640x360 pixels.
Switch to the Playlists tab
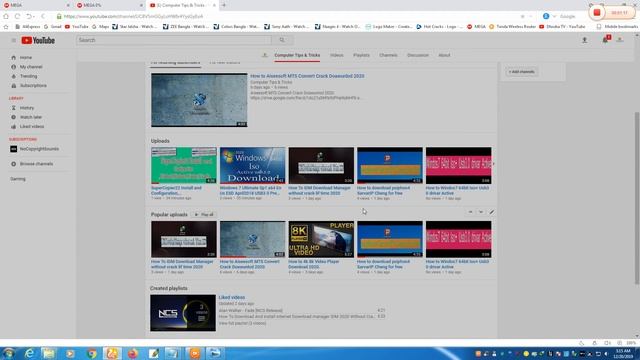tap(361, 55)
